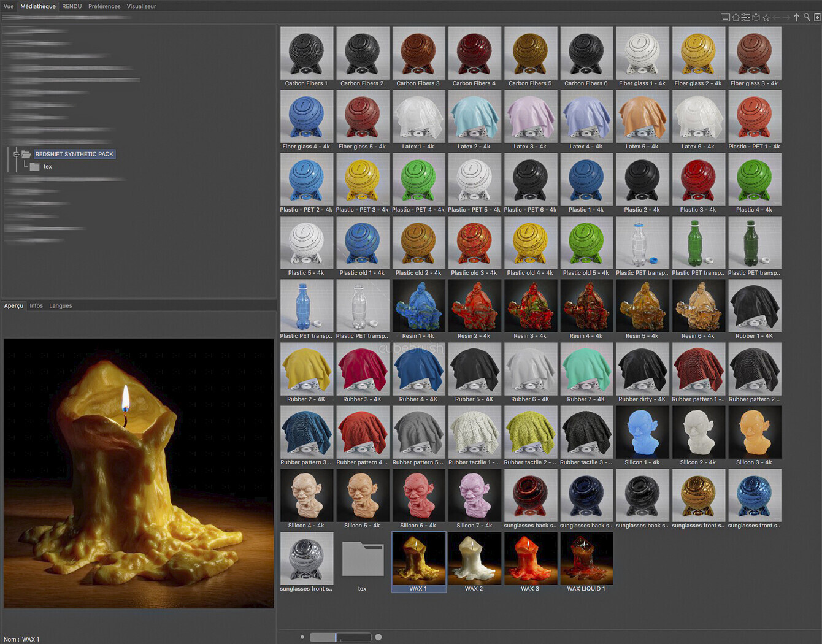Select the Silicon 1 - 4k material
Screen dimensions: 822x644
click(642, 436)
